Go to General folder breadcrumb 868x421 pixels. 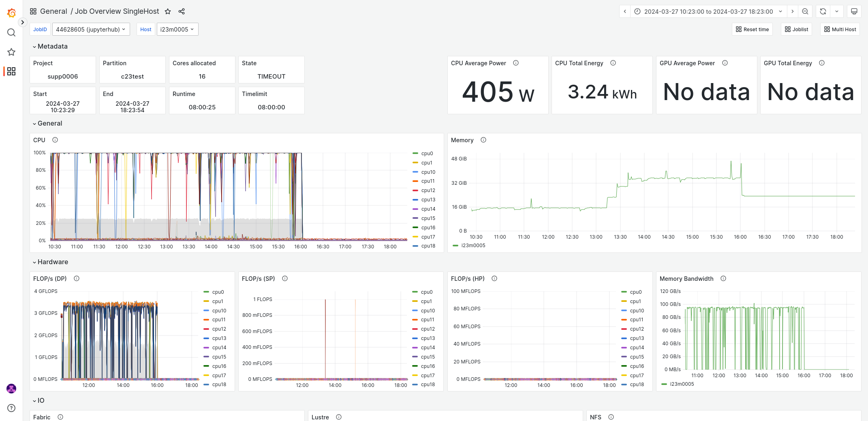(53, 11)
